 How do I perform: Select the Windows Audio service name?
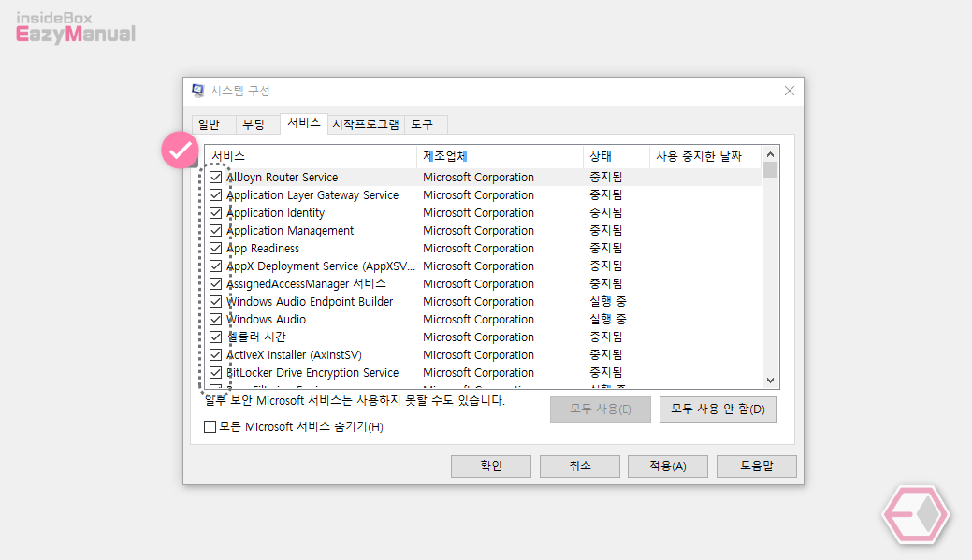266,320
